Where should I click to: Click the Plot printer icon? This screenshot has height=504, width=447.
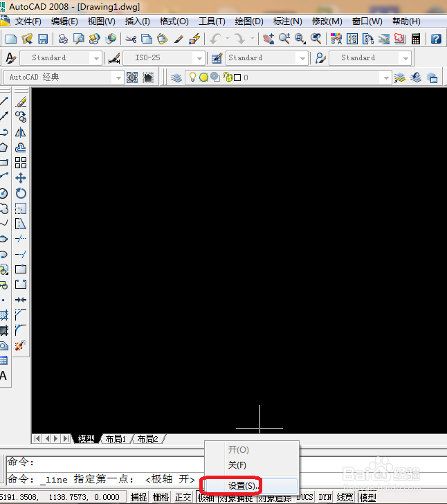click(x=63, y=39)
